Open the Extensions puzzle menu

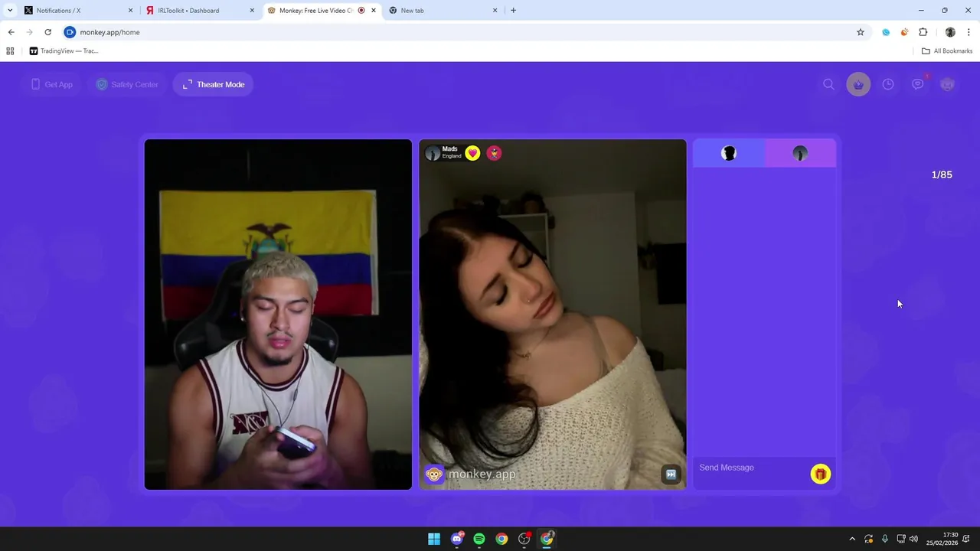(923, 32)
